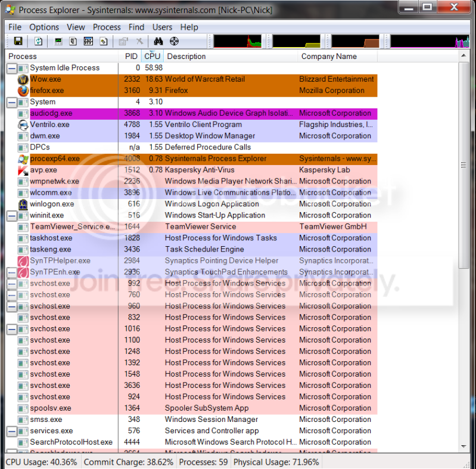Collapse the wininit.exe tree node
476x469 pixels.
pos(11,216)
